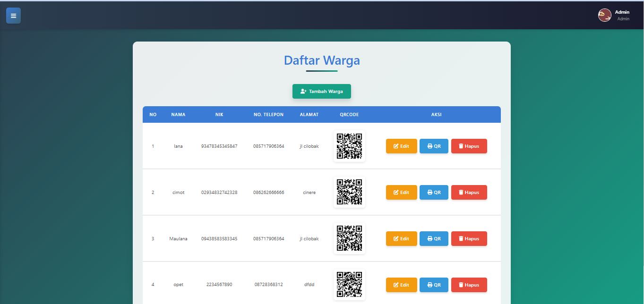Viewport: 644px width, 304px height.
Task: Select address cell 'cinere'
Action: point(309,193)
